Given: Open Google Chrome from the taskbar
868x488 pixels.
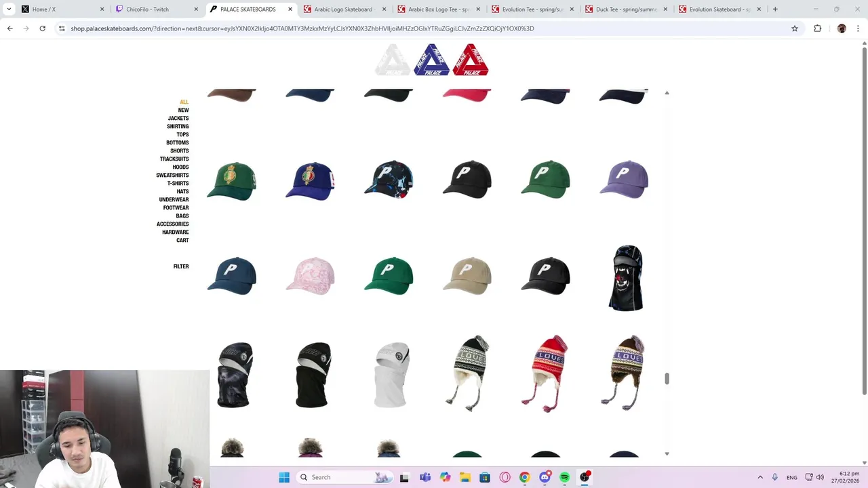Looking at the screenshot, I should pos(524,477).
